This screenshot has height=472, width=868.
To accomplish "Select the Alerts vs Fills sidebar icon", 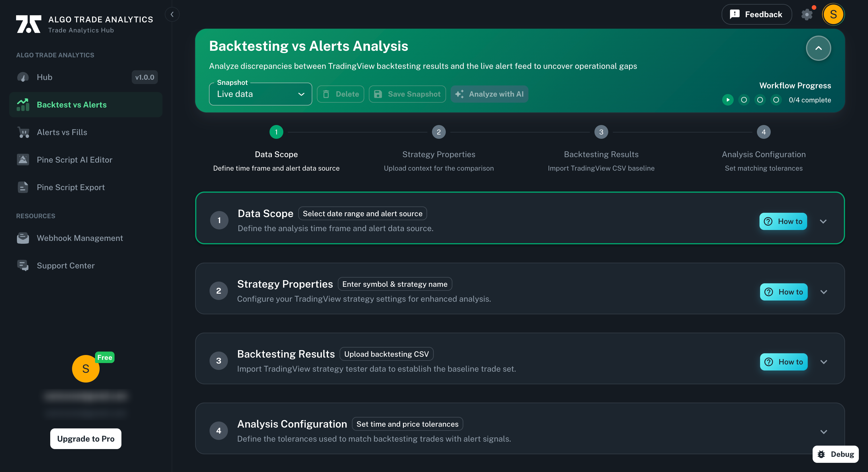I will (23, 132).
